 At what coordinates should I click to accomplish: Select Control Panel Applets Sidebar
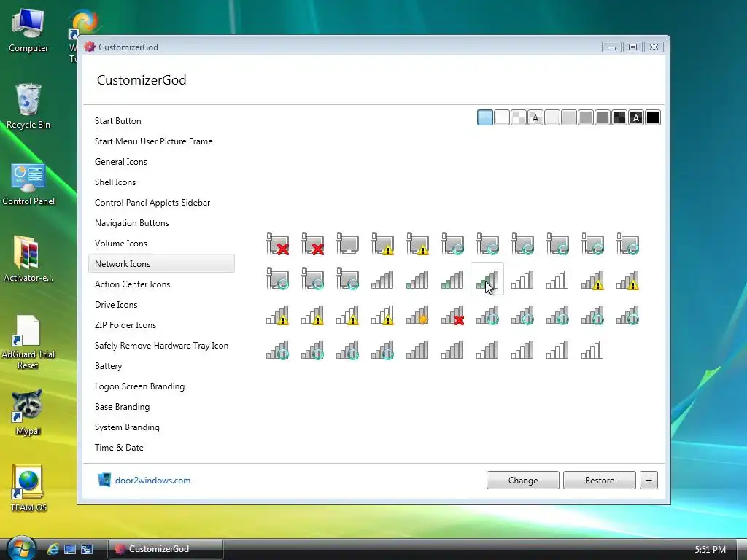[152, 203]
